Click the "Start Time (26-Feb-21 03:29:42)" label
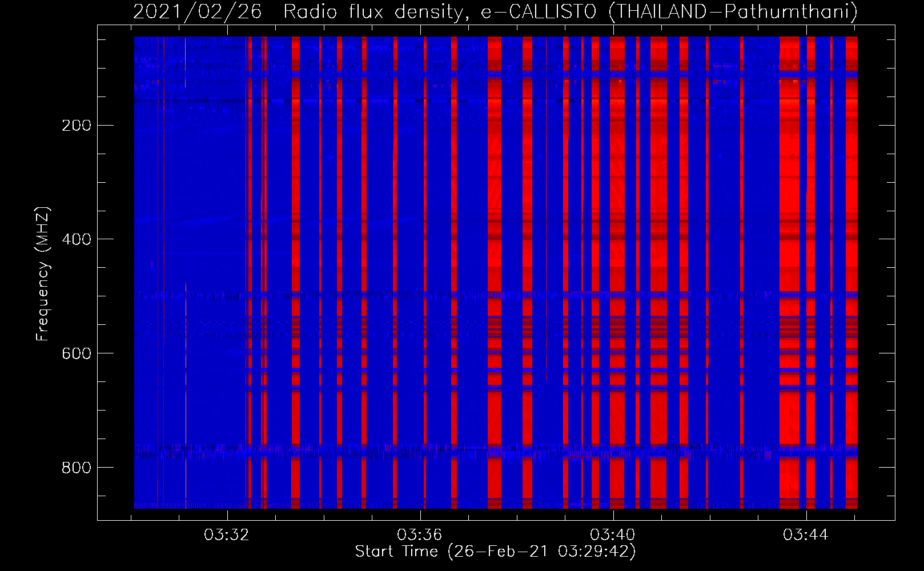This screenshot has width=924, height=571. click(x=496, y=552)
